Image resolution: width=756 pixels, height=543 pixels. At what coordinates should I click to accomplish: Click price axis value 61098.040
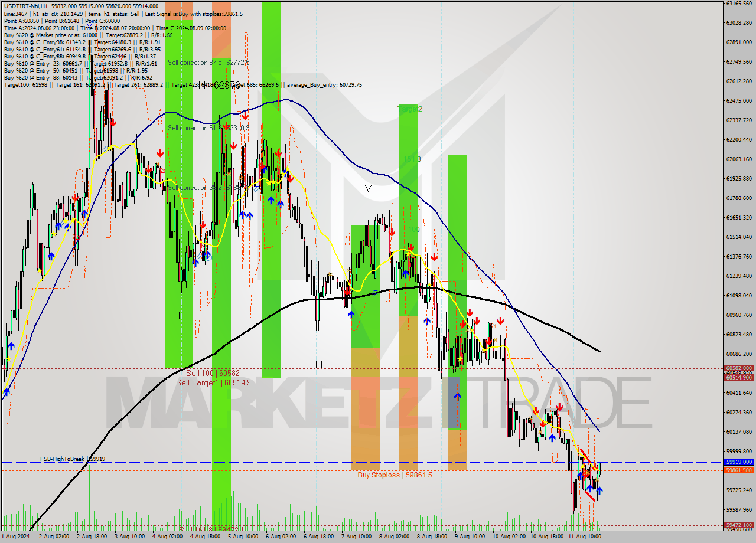coord(738,295)
